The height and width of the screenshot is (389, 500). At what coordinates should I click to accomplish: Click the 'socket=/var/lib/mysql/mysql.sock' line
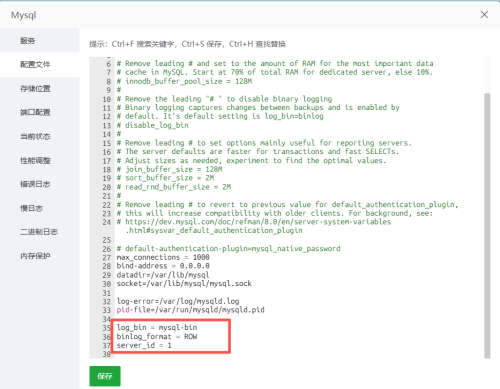184,284
